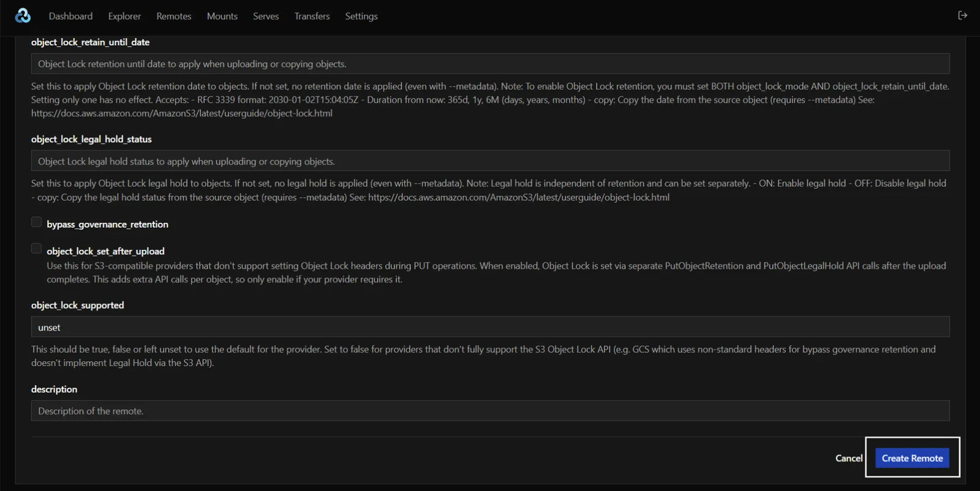The height and width of the screenshot is (491, 980).
Task: Click the object_lock_retain_until_date label
Action: tap(90, 42)
